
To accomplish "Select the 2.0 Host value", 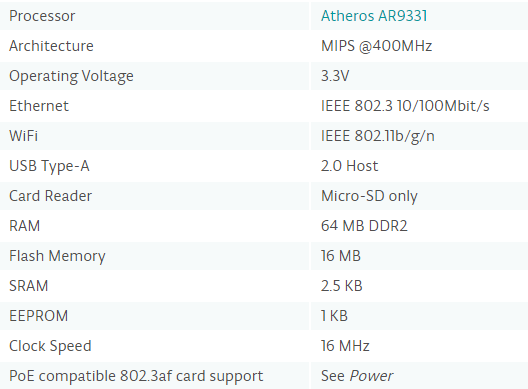I will tap(350, 166).
